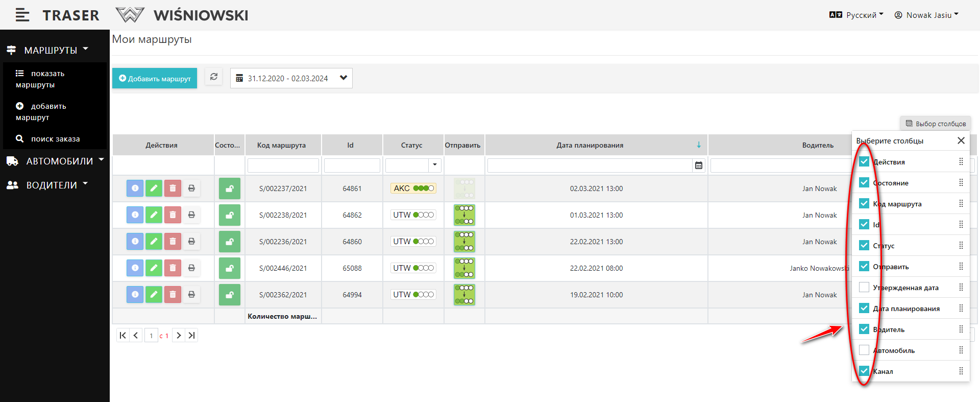Click info icon for route S/002237/2021
This screenshot has width=980, height=402.
click(x=135, y=188)
